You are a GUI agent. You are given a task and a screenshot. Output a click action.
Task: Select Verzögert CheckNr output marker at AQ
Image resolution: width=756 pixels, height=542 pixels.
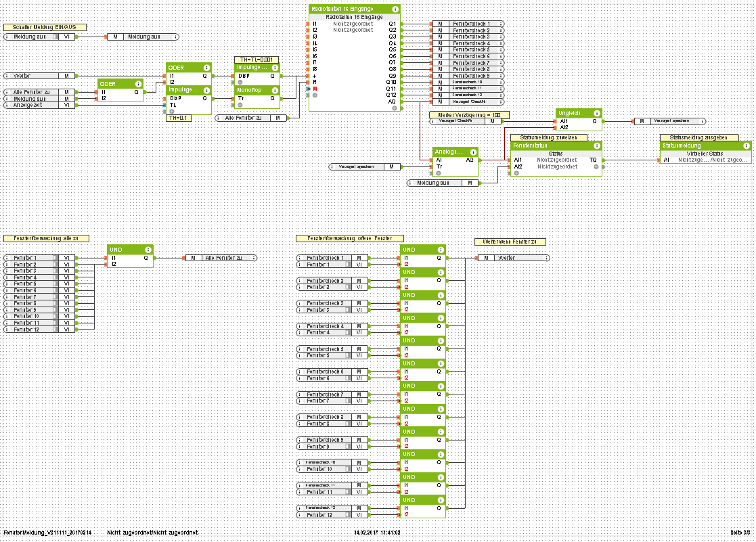click(x=468, y=101)
